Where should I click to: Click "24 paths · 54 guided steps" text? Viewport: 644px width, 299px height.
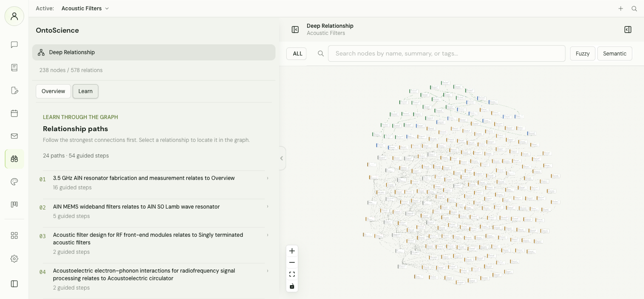pyautogui.click(x=76, y=156)
